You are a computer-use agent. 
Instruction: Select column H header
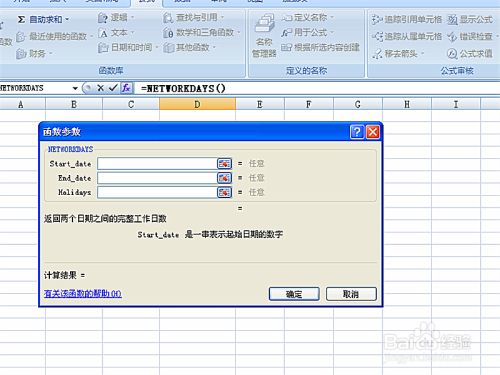[x=407, y=104]
